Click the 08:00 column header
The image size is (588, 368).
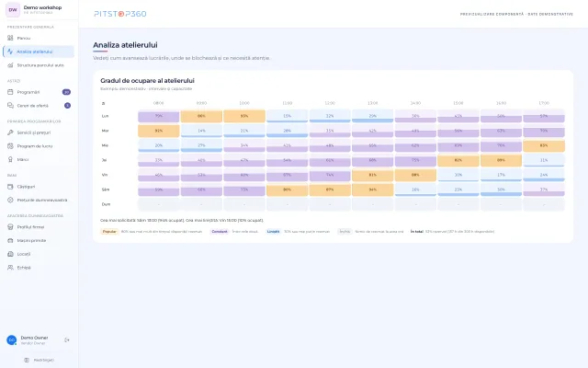tap(159, 103)
